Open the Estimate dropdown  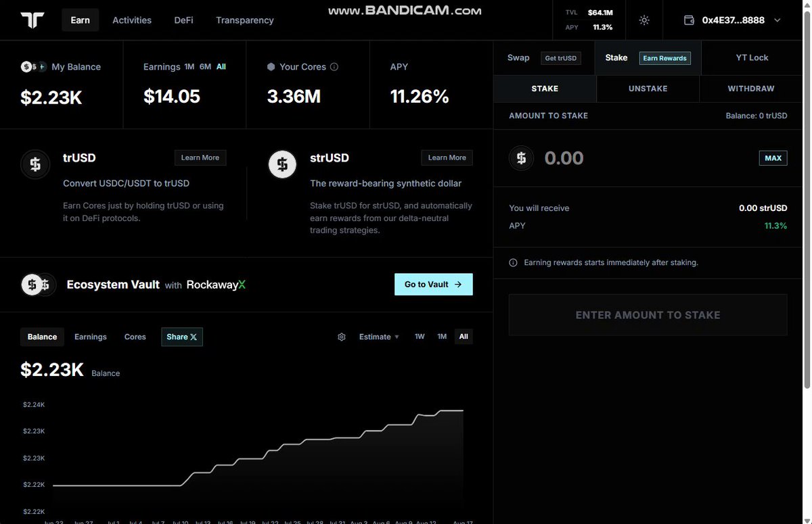379,337
